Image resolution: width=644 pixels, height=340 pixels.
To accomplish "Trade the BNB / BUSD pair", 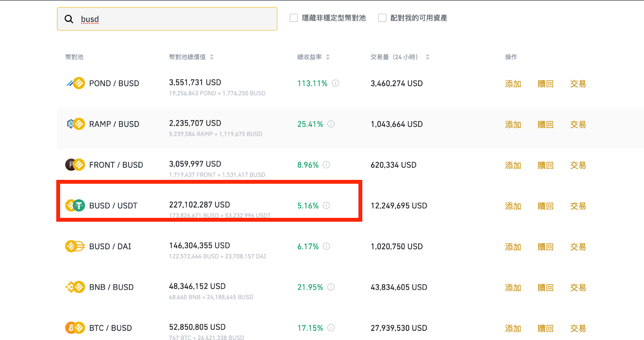I will 578,288.
